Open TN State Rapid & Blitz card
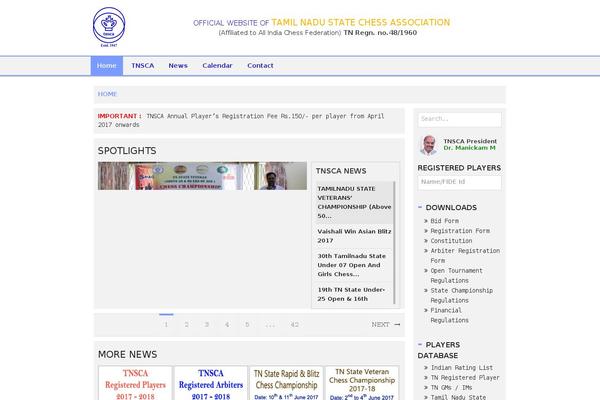 (286, 383)
